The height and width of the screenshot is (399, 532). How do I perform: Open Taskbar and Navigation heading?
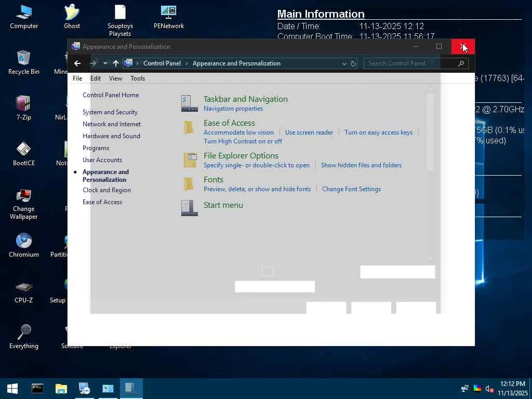point(246,99)
